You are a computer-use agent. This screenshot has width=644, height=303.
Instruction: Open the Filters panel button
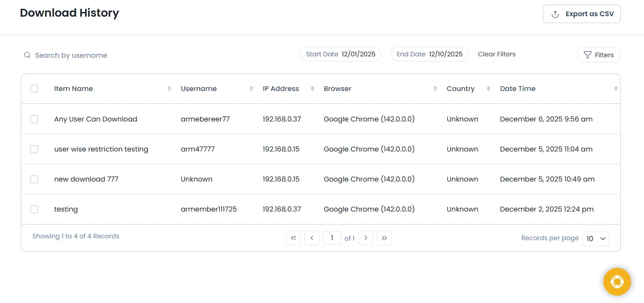click(x=598, y=55)
